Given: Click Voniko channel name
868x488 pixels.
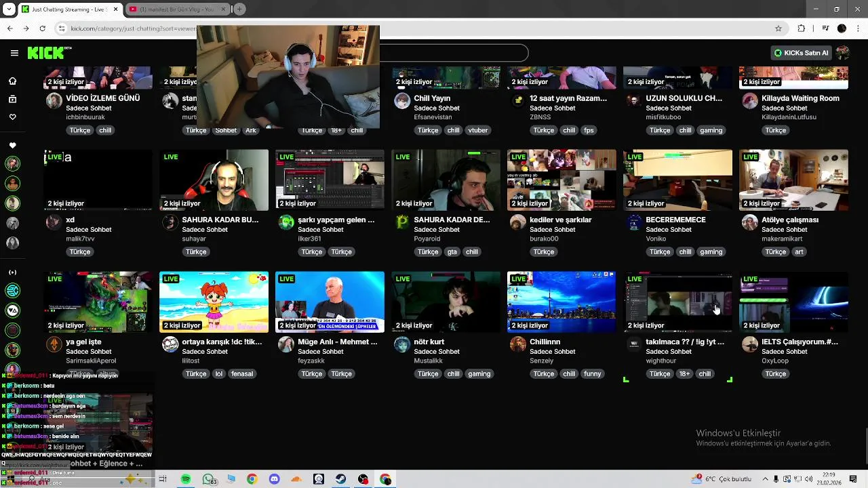Looking at the screenshot, I should tap(656, 239).
